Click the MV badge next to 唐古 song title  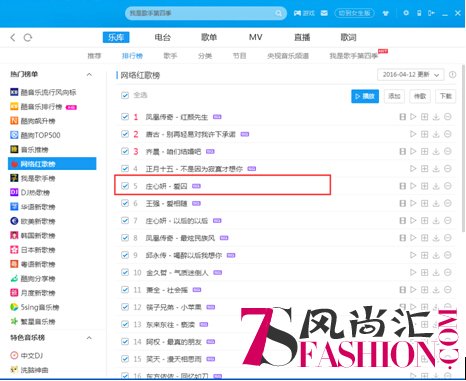(245, 134)
